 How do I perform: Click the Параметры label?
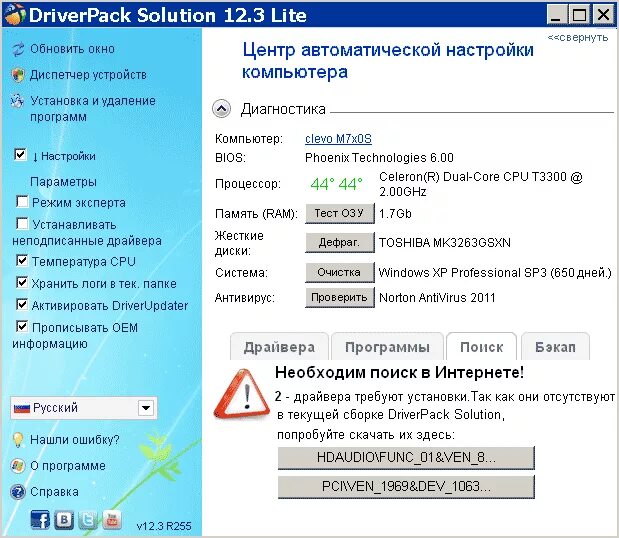(x=63, y=182)
